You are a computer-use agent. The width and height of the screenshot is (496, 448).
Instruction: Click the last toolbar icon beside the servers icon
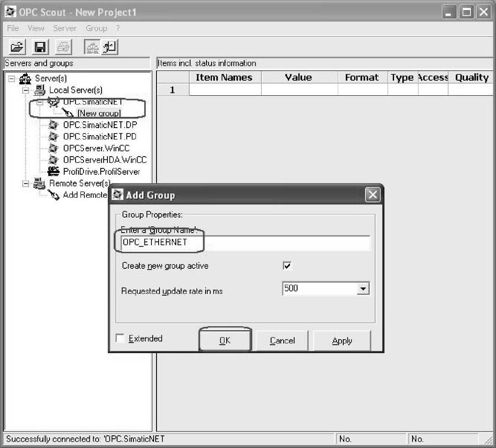[110, 47]
